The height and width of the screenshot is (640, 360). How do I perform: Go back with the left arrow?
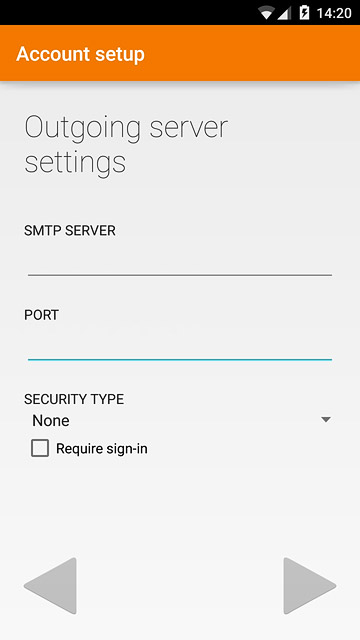51,586
